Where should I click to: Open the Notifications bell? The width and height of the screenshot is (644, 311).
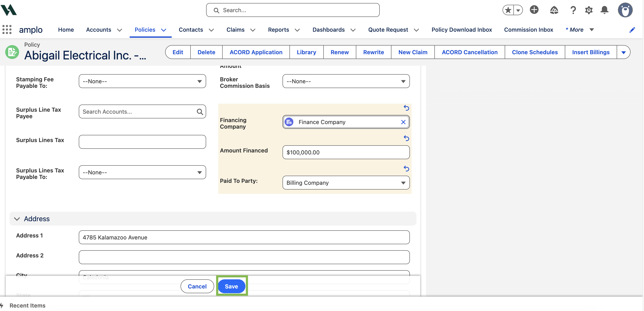605,10
